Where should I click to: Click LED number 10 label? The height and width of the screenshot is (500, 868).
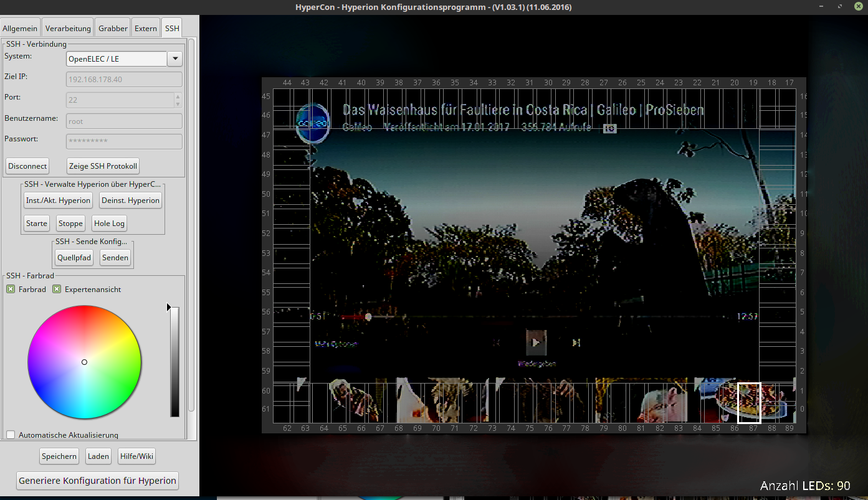click(803, 214)
